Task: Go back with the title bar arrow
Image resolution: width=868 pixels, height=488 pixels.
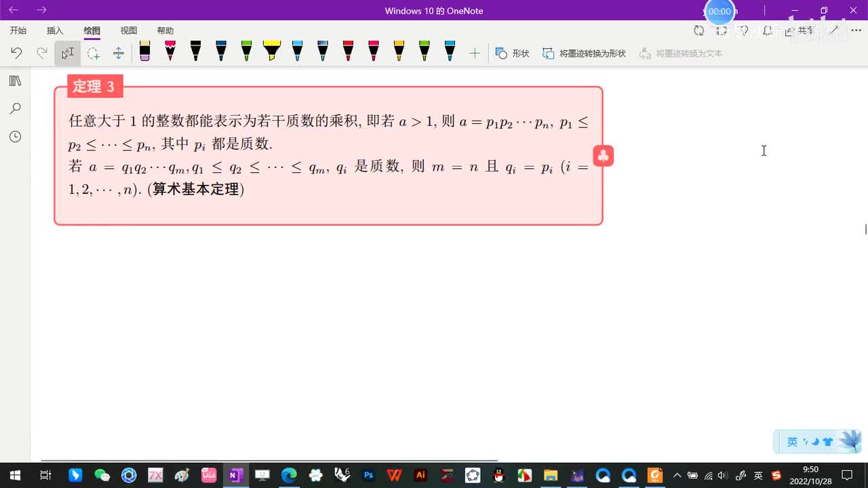Action: (x=14, y=10)
